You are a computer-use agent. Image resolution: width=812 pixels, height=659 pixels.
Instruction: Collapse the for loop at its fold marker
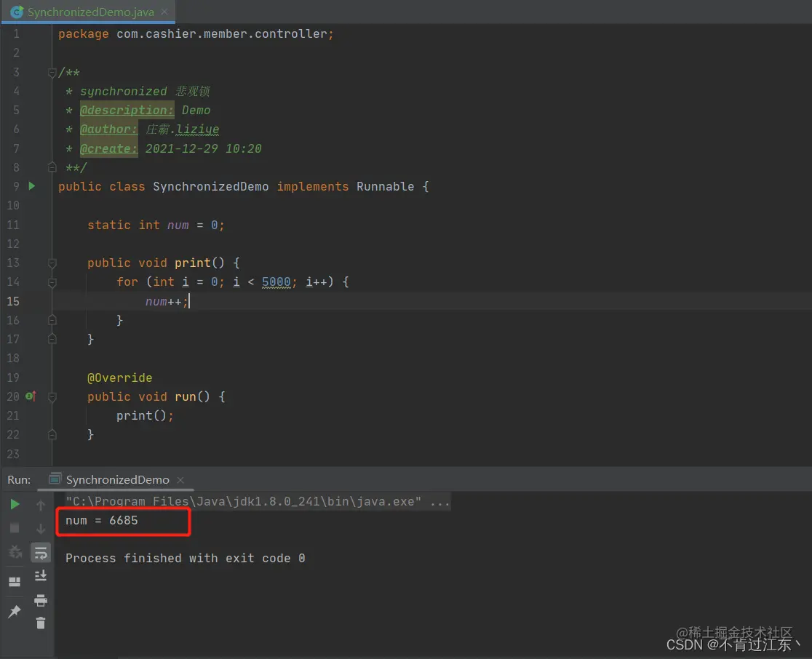[x=52, y=282]
